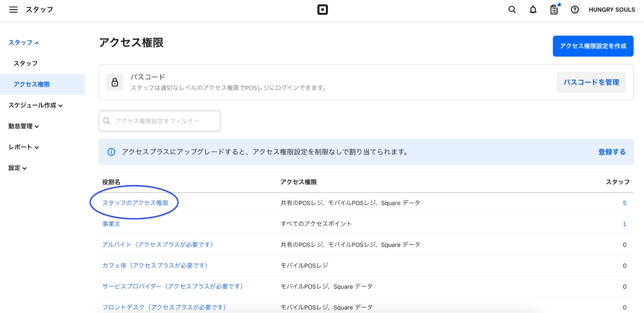Click the パスコードを管理 button
The image size is (644, 313).
pyautogui.click(x=591, y=82)
